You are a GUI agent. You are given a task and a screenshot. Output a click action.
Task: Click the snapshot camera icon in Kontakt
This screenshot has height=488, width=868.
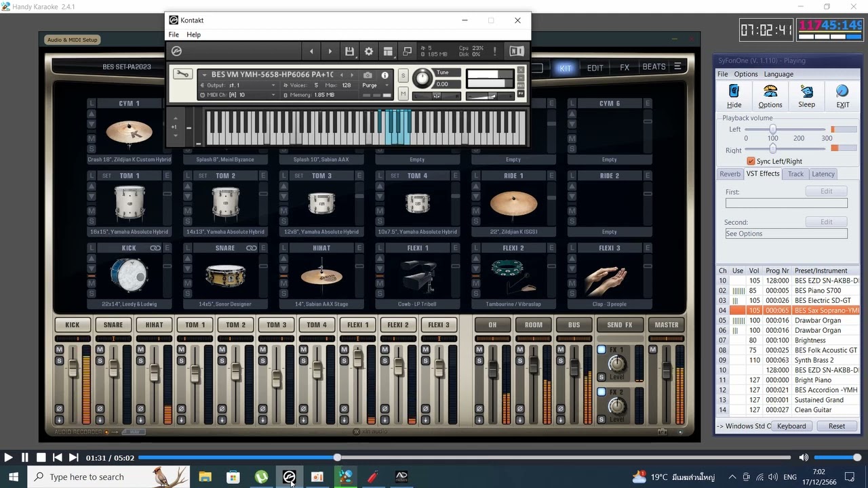click(x=368, y=75)
